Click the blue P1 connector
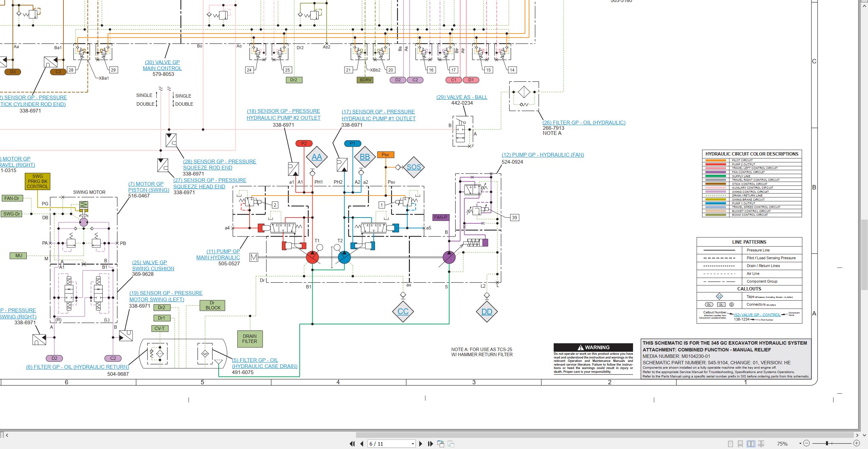This screenshot has height=449, width=868. tap(352, 143)
